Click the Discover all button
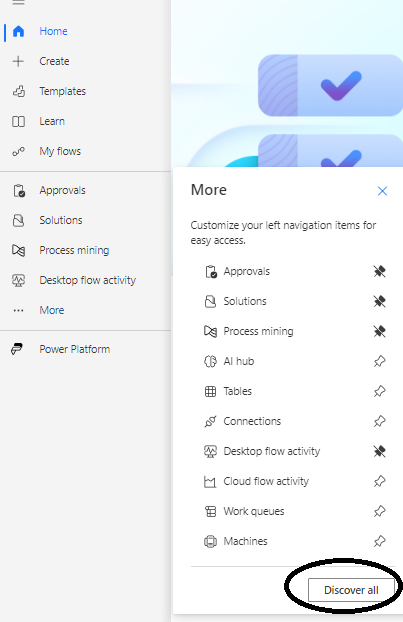The width and height of the screenshot is (403, 622). pyautogui.click(x=351, y=590)
